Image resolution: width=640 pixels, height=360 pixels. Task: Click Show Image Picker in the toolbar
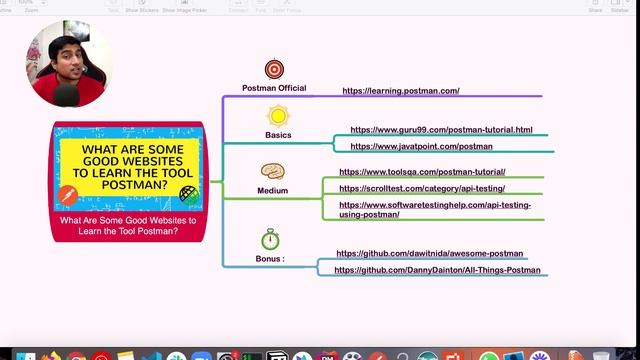click(184, 7)
